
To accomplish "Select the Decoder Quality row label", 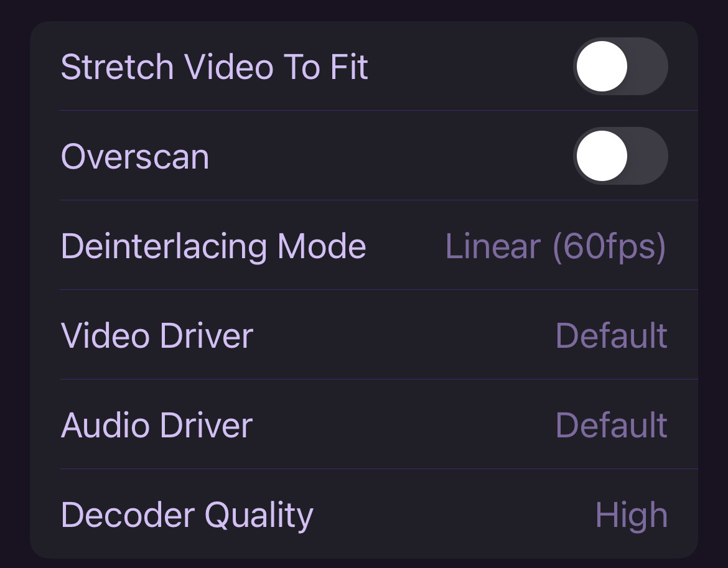I will click(x=187, y=516).
